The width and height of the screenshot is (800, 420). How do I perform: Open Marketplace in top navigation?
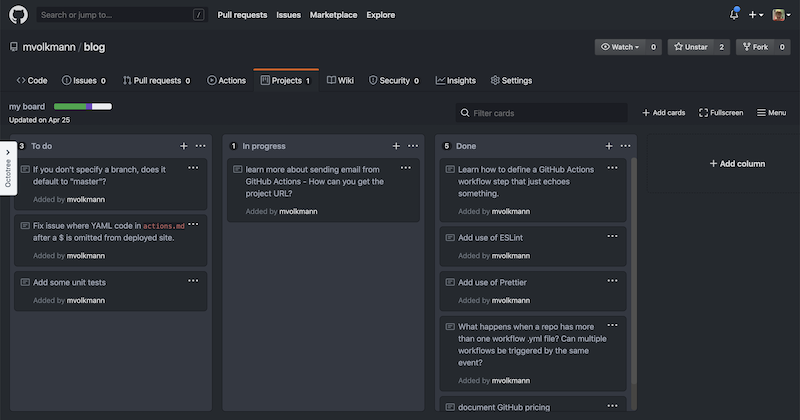point(333,15)
